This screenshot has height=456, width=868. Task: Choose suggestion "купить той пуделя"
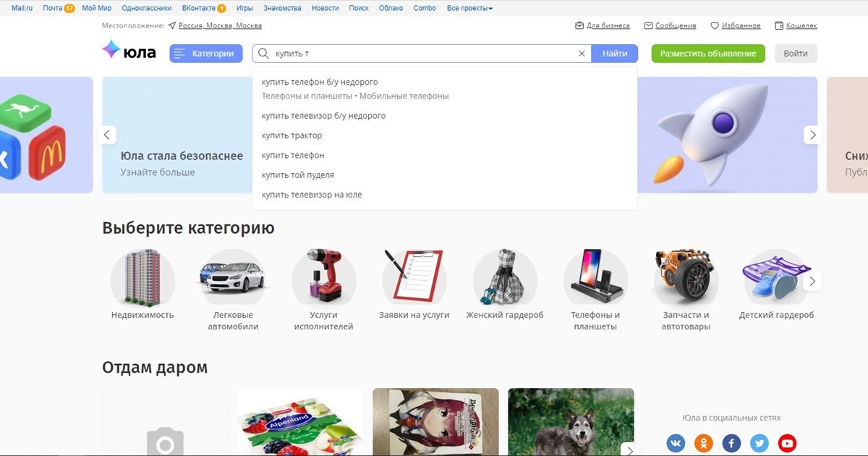click(x=298, y=175)
